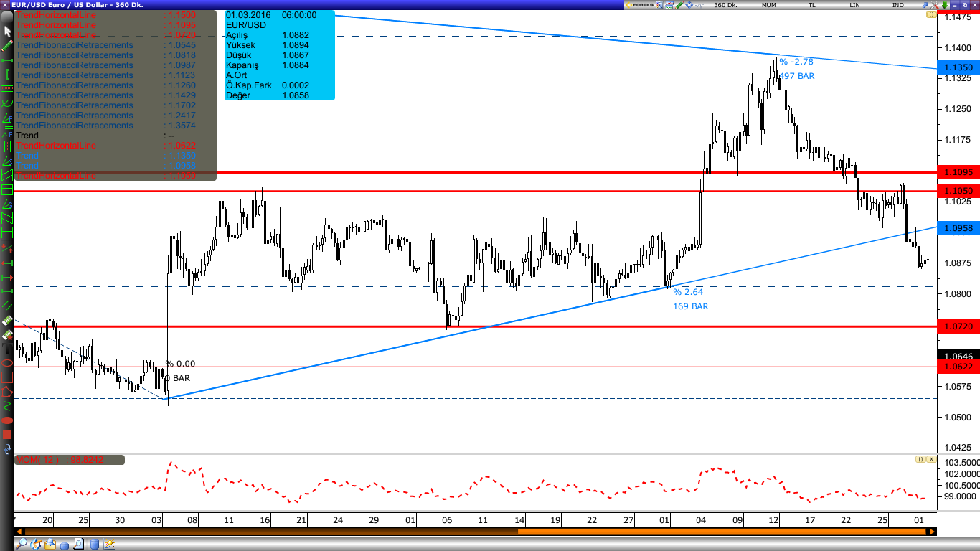The width and height of the screenshot is (980, 551).
Task: Click the green pencil icon in title bar
Action: [679, 5]
